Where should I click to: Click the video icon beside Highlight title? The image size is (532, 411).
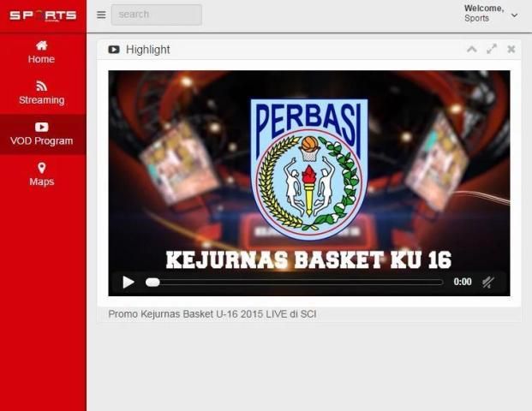(x=114, y=50)
